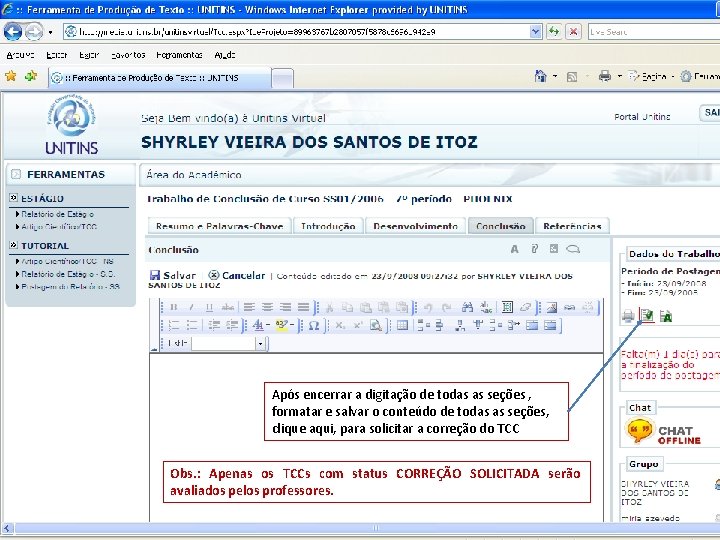Click the Underline formatting icon
720x540 pixels.
coord(209,307)
